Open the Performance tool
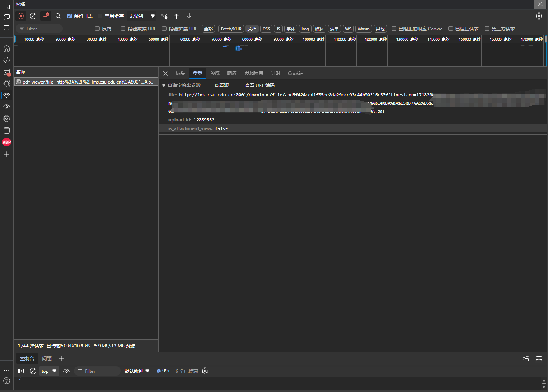 click(x=7, y=107)
